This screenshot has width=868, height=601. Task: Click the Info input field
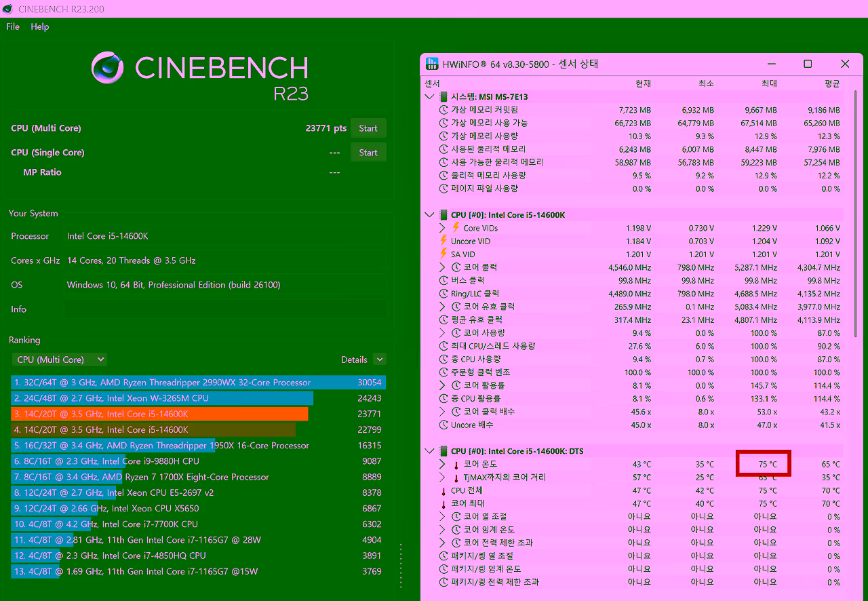click(225, 309)
